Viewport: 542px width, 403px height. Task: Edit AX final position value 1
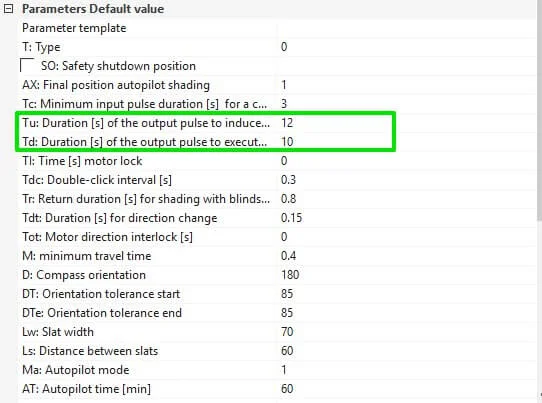coord(284,85)
